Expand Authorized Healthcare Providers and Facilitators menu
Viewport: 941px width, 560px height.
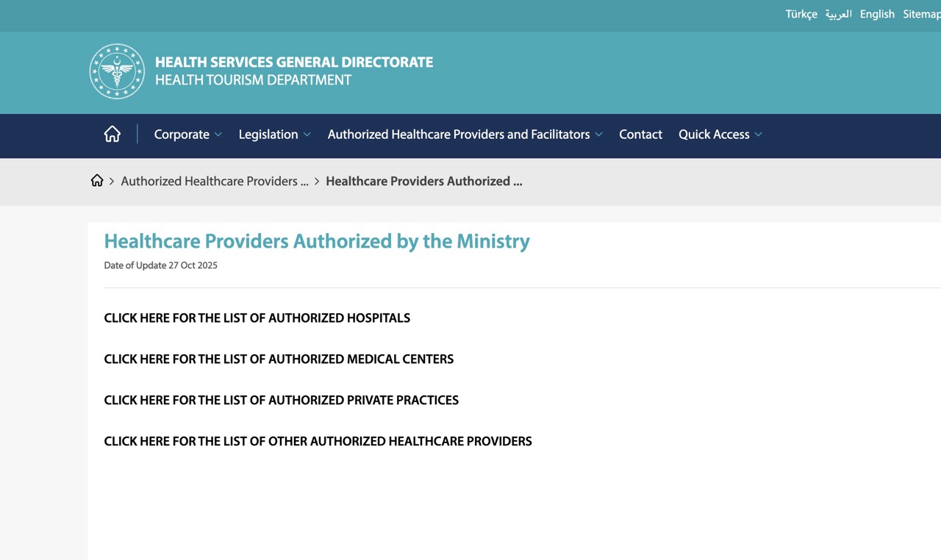(x=465, y=134)
